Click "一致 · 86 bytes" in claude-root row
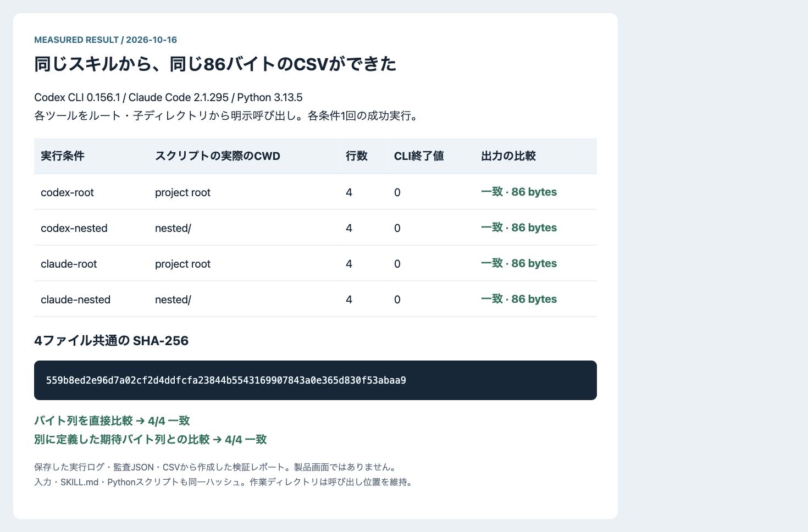This screenshot has height=532, width=808. point(519,263)
